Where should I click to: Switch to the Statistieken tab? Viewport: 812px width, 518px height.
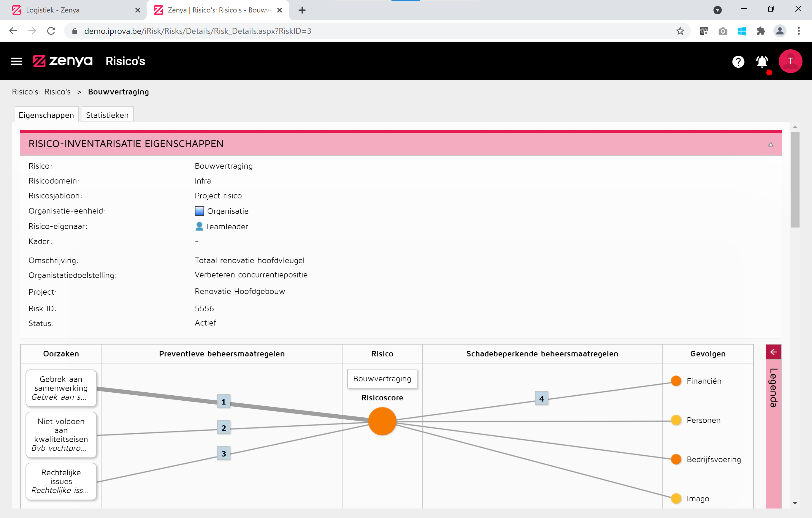pyautogui.click(x=107, y=115)
